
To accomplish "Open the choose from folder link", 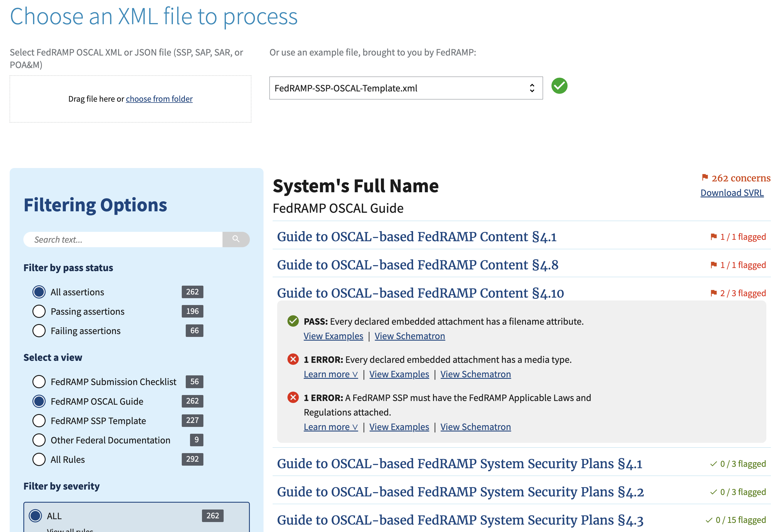I will (159, 99).
